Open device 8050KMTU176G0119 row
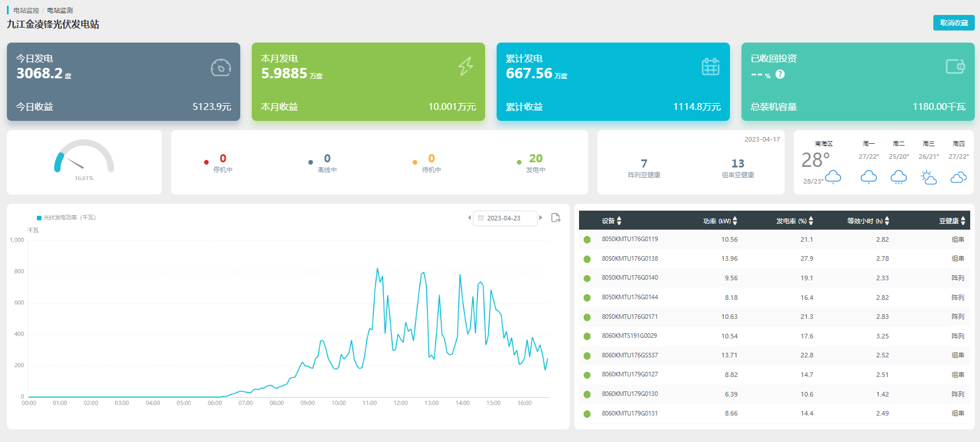This screenshot has height=442, width=980. pyautogui.click(x=630, y=239)
